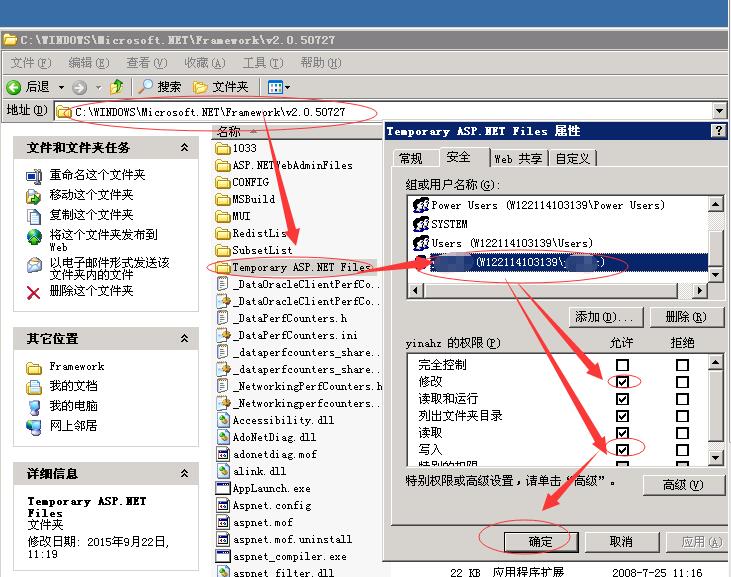731x577 pixels.
Task: Open My Documents (我的文档) icon
Action: click(x=34, y=387)
